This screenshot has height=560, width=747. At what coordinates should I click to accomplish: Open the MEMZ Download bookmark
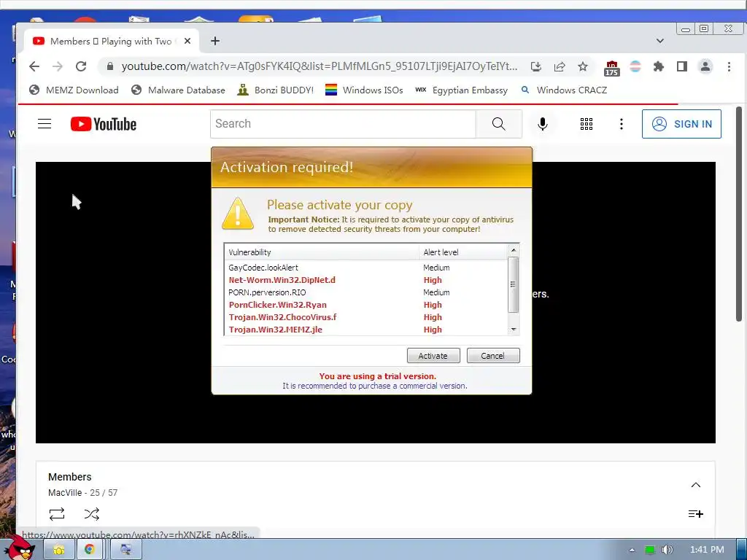(74, 90)
